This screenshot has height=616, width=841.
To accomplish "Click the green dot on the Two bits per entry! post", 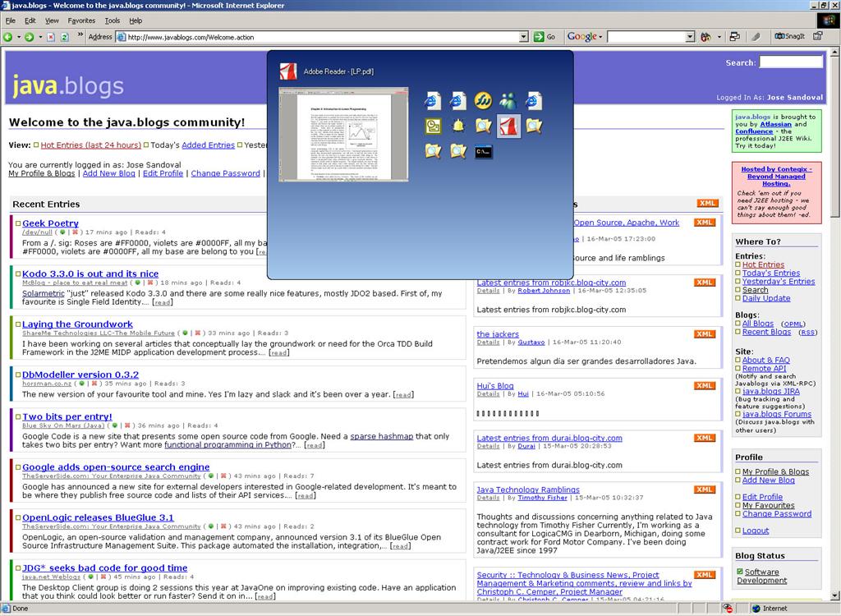I will 115,425.
